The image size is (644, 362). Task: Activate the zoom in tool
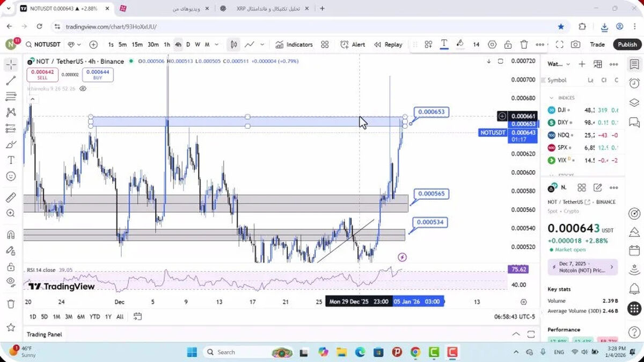point(11,213)
